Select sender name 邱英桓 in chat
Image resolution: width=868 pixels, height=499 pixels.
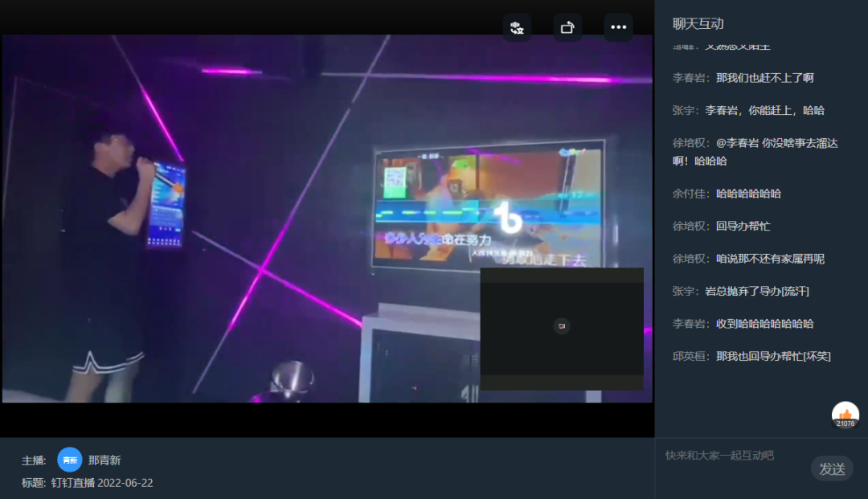pos(690,356)
